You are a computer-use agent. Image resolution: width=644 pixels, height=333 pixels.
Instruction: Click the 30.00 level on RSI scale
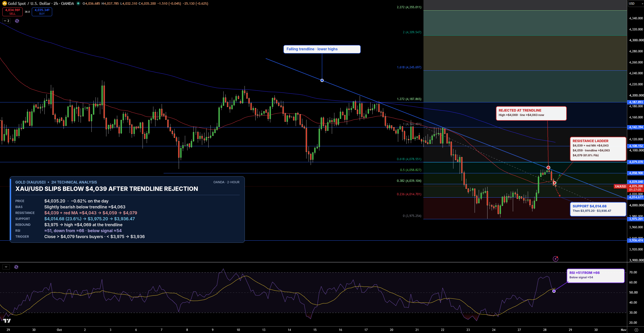(633, 313)
